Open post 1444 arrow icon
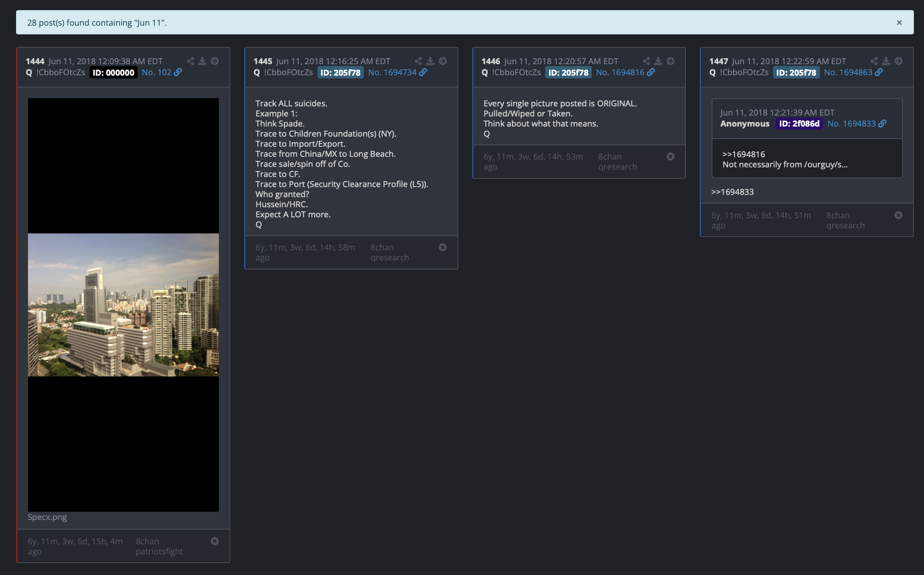The height and width of the screenshot is (575, 924). (215, 61)
